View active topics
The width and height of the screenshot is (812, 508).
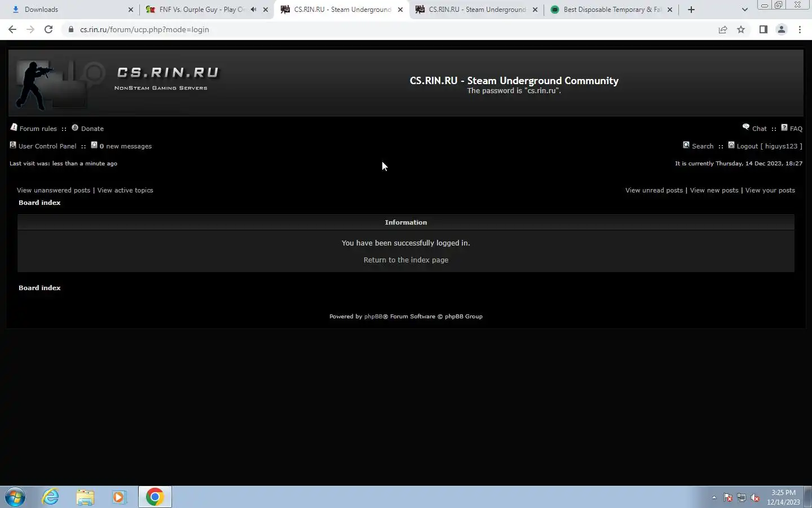125,190
